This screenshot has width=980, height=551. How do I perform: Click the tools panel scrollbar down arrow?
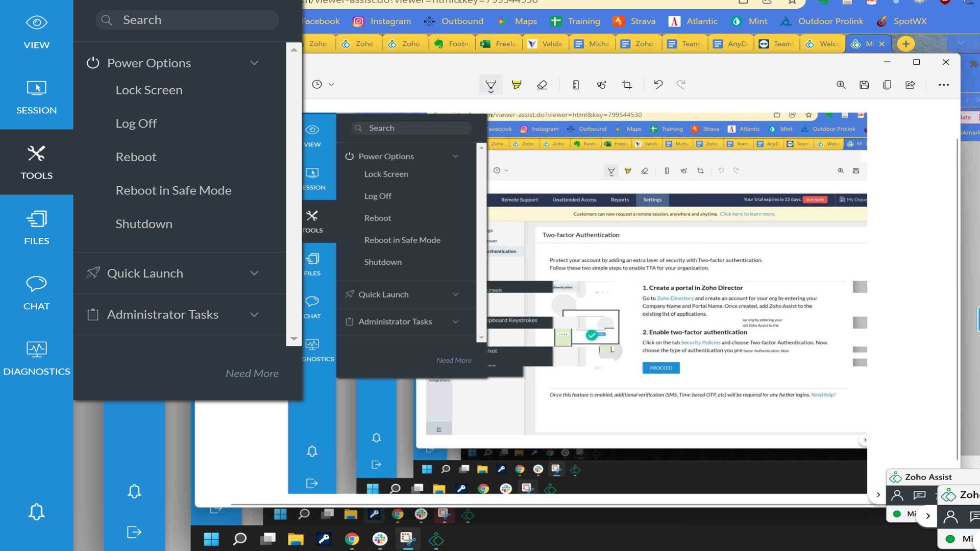click(293, 339)
